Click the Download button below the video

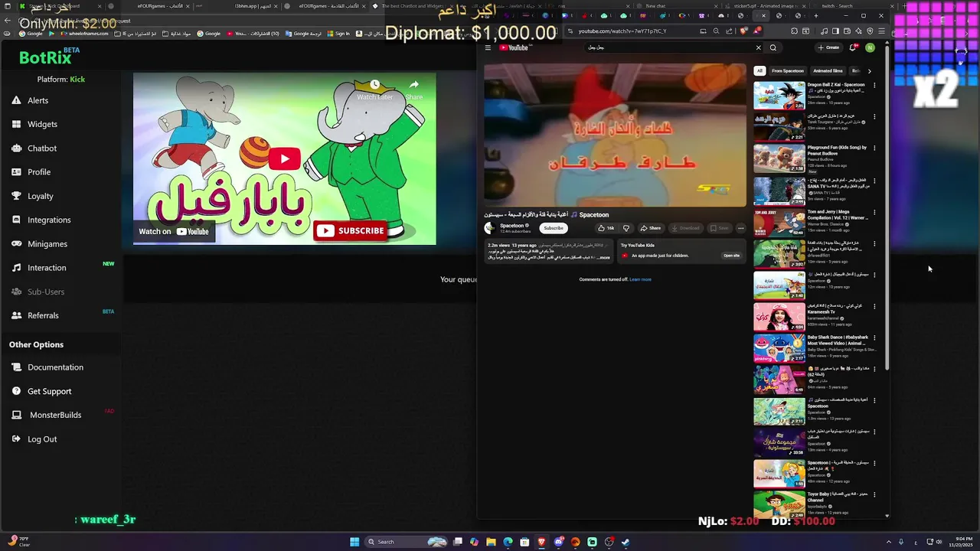(x=685, y=228)
